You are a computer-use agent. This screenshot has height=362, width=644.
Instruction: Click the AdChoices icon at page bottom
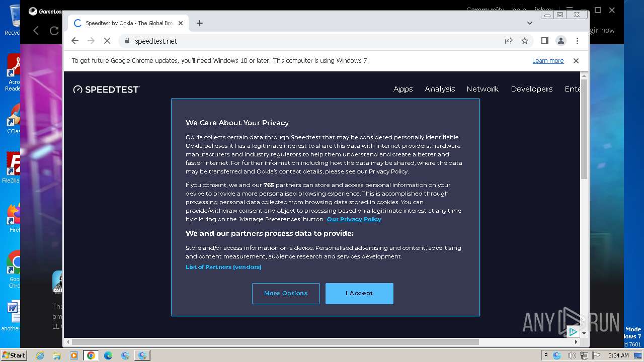[x=573, y=332]
